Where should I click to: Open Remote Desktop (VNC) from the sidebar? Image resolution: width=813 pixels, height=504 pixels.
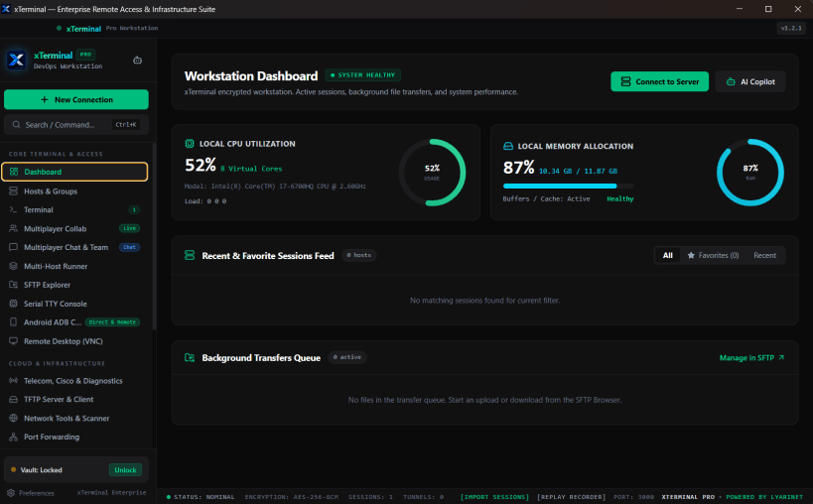(x=74, y=341)
